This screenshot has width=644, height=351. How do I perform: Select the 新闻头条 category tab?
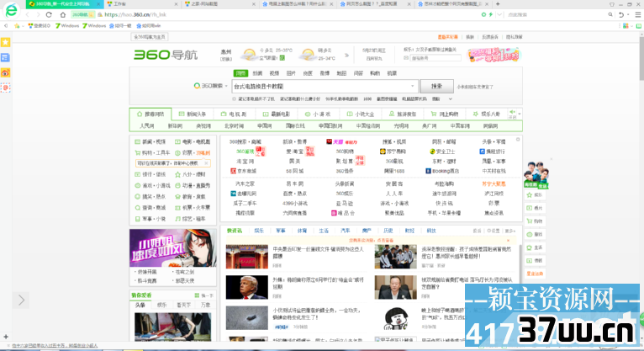(x=193, y=114)
